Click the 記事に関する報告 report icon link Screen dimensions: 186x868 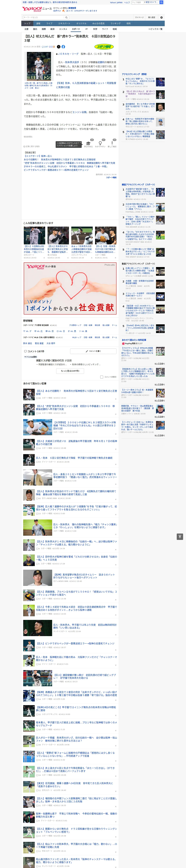[x=32, y=147]
